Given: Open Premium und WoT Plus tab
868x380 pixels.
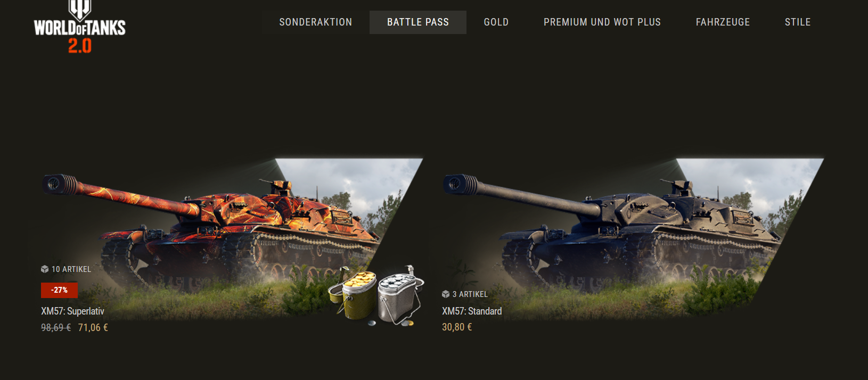Looking at the screenshot, I should [602, 22].
